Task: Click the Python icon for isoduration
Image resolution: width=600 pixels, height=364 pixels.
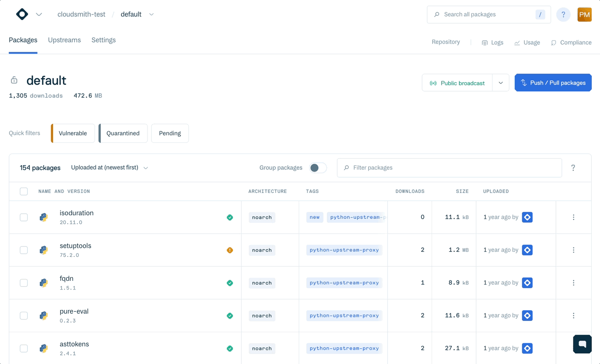Action: point(44,217)
